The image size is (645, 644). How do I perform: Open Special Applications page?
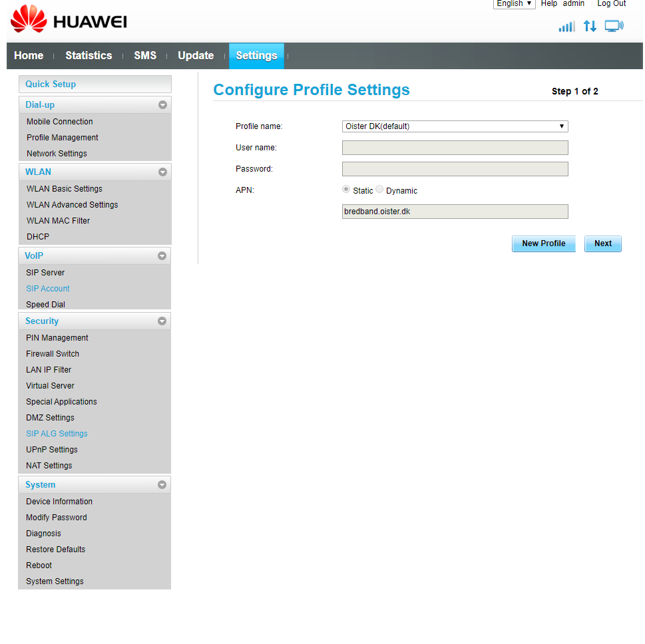61,402
